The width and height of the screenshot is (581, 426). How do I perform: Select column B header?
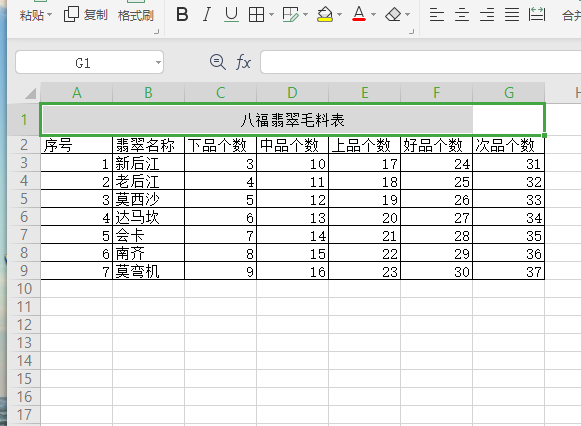pos(148,93)
